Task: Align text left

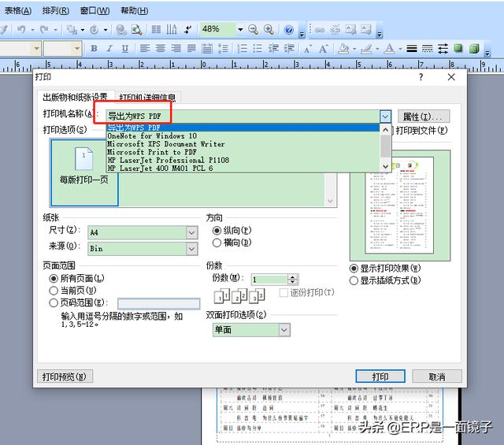Action: (x=145, y=49)
